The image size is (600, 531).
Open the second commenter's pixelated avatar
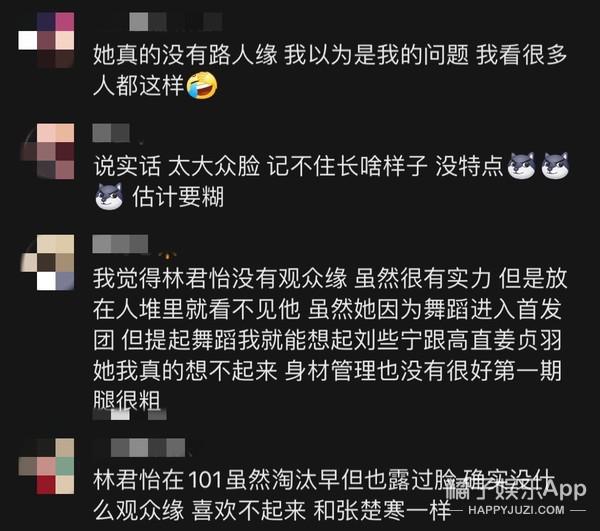pos(46,151)
